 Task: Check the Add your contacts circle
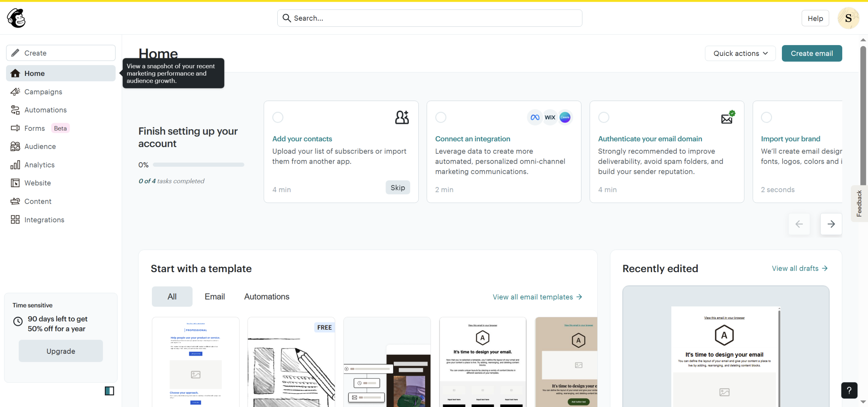point(278,117)
